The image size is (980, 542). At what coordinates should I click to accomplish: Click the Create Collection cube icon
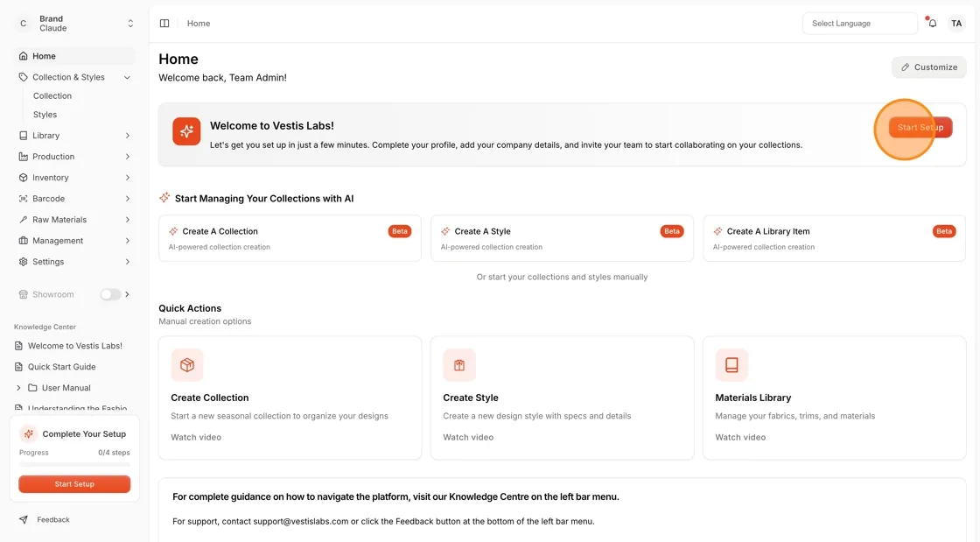point(187,365)
